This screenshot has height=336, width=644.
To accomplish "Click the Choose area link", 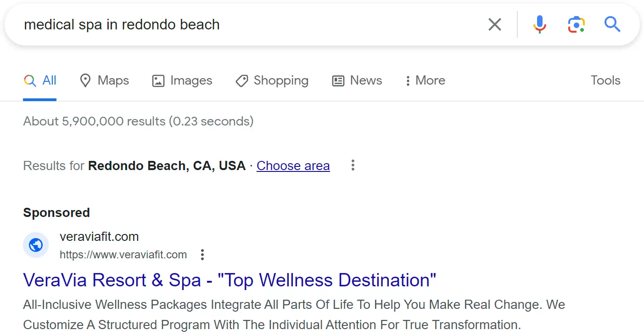I will [x=293, y=165].
